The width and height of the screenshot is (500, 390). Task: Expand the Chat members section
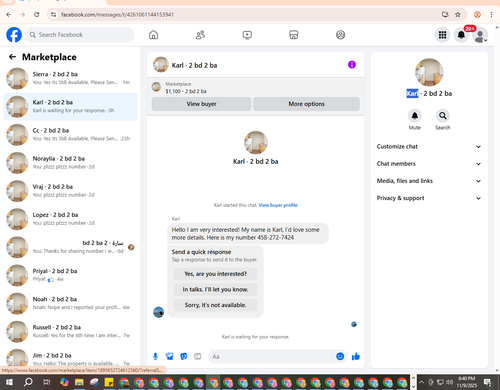coord(429,164)
